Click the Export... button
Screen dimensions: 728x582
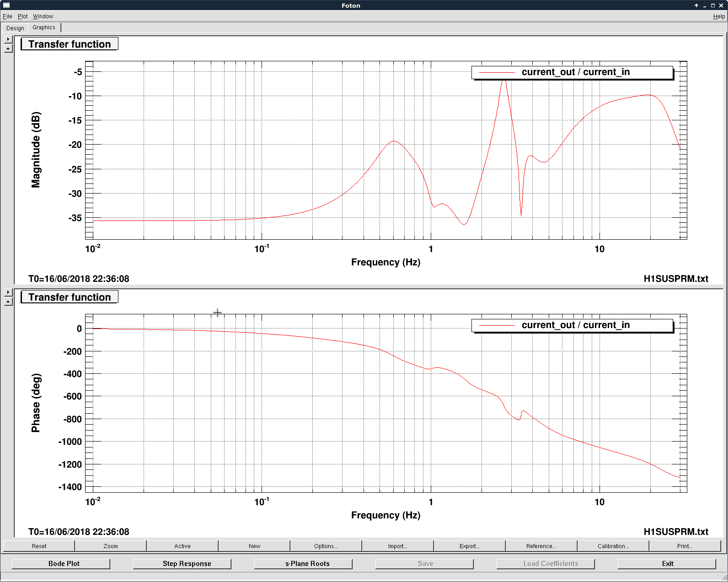click(x=470, y=546)
